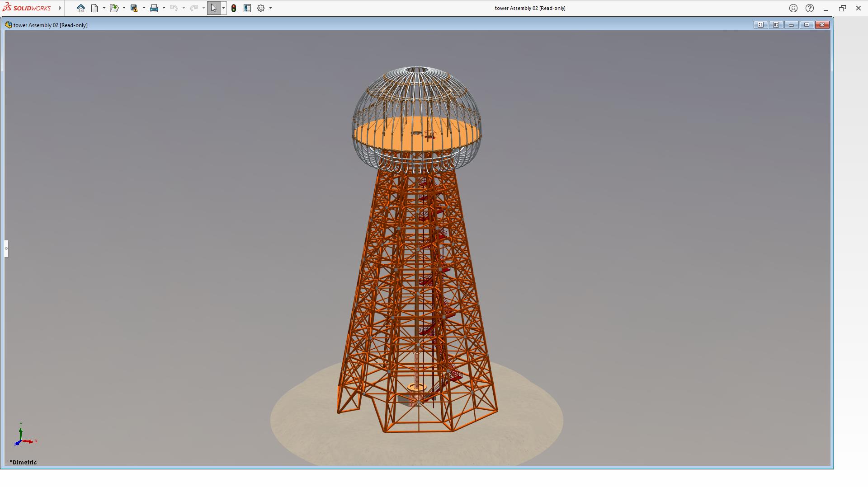
Task: Expand the Save dropdown arrow
Action: point(144,8)
